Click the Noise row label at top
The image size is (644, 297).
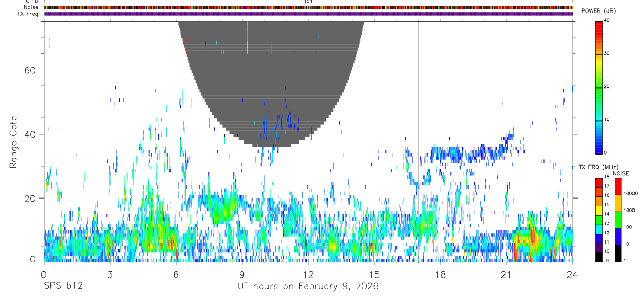[31, 7]
